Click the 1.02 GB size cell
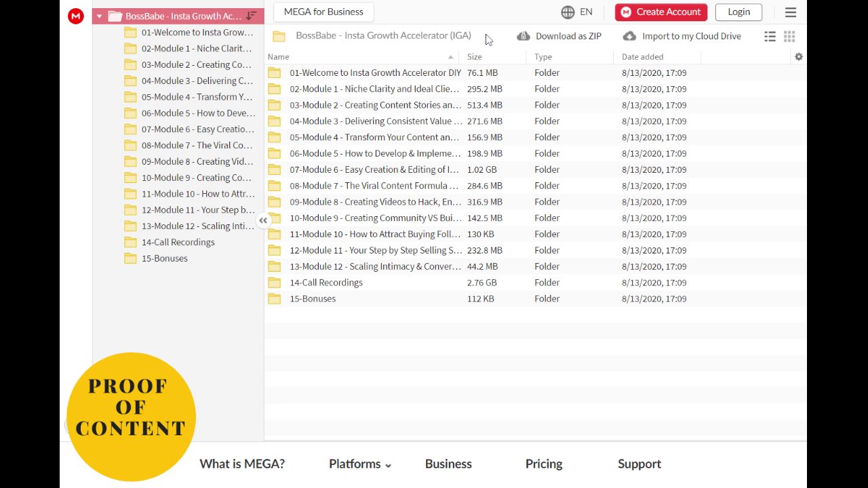This screenshot has width=868, height=488. click(x=482, y=169)
